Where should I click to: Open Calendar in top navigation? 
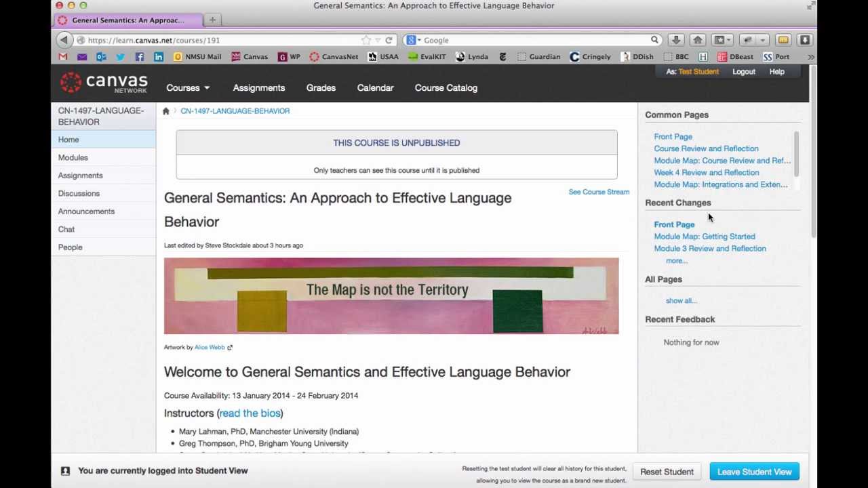click(375, 88)
